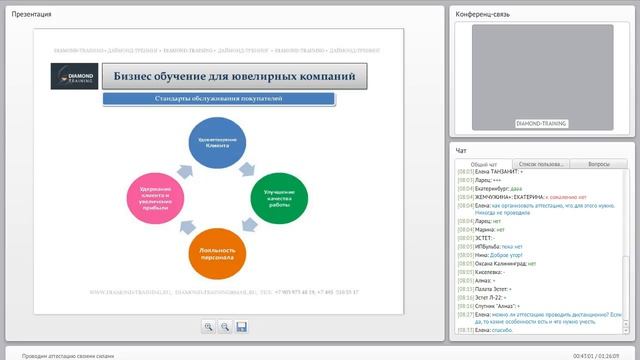Screen dimensions: 640x360
Task: Click the green Улучшение качества работы circle
Action: pyautogui.click(x=279, y=198)
